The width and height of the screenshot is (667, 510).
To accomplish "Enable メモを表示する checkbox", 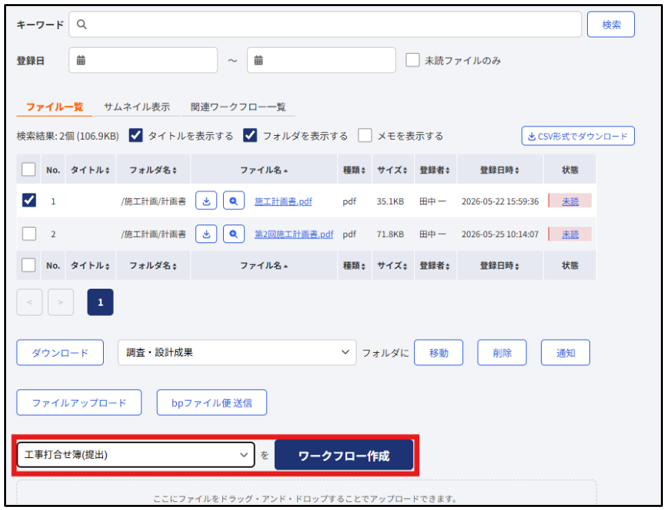I will tap(365, 135).
